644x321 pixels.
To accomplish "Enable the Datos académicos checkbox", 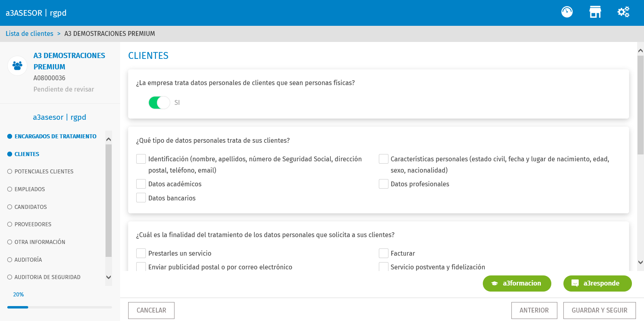I will [141, 184].
